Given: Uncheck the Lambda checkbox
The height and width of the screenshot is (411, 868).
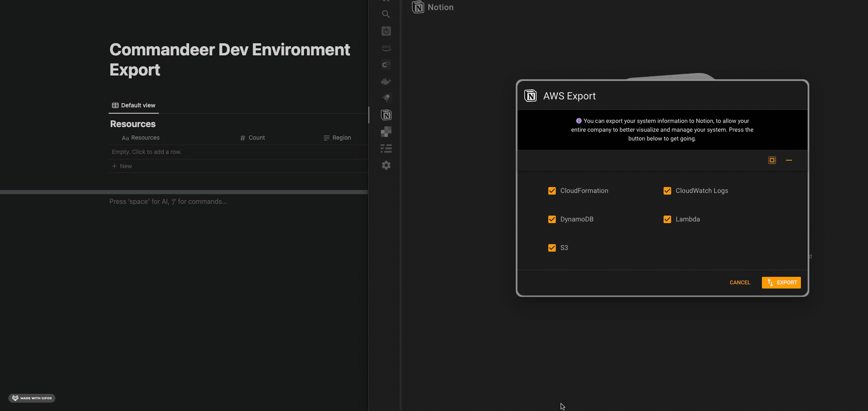Looking at the screenshot, I should click(x=667, y=219).
